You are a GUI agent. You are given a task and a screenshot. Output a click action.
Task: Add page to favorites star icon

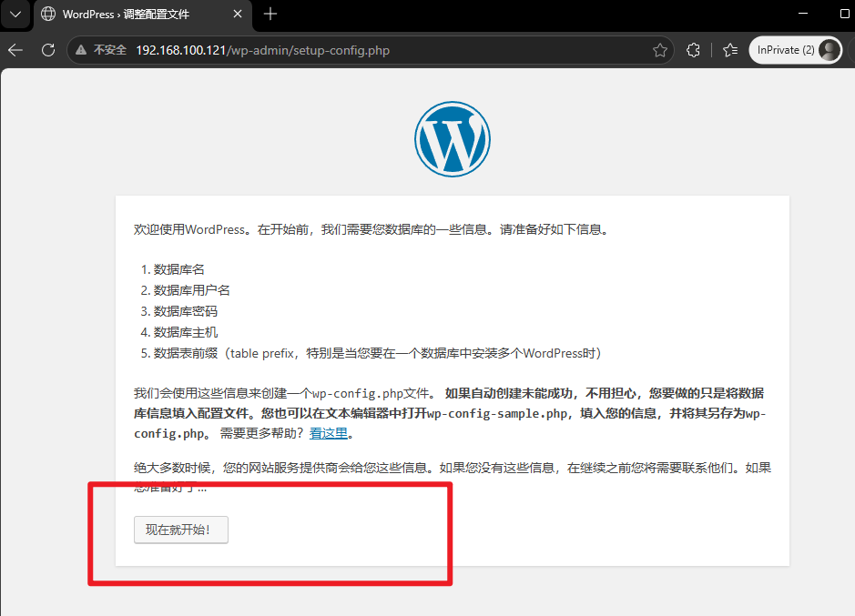click(660, 50)
